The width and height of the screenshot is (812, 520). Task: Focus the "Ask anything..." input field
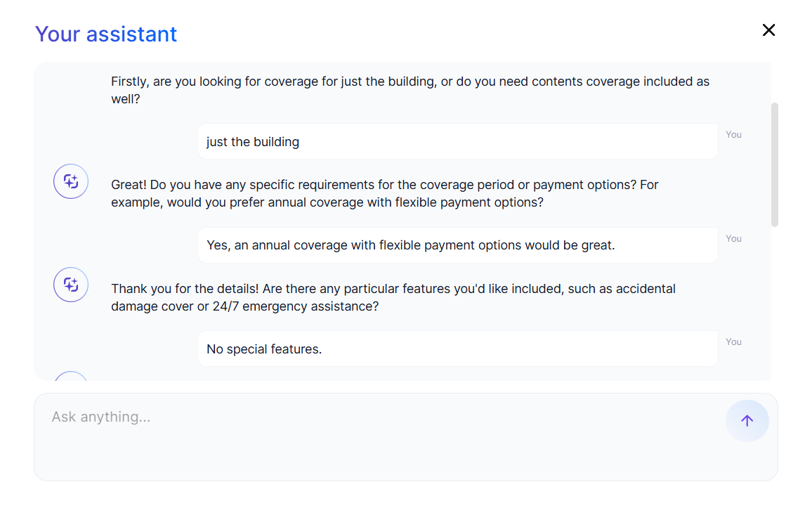(x=379, y=436)
